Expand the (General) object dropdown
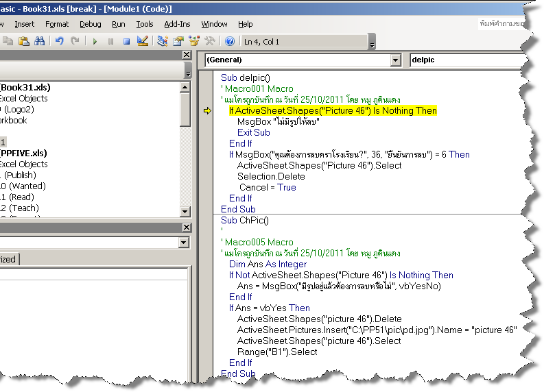This screenshot has width=544, height=392. (394, 60)
